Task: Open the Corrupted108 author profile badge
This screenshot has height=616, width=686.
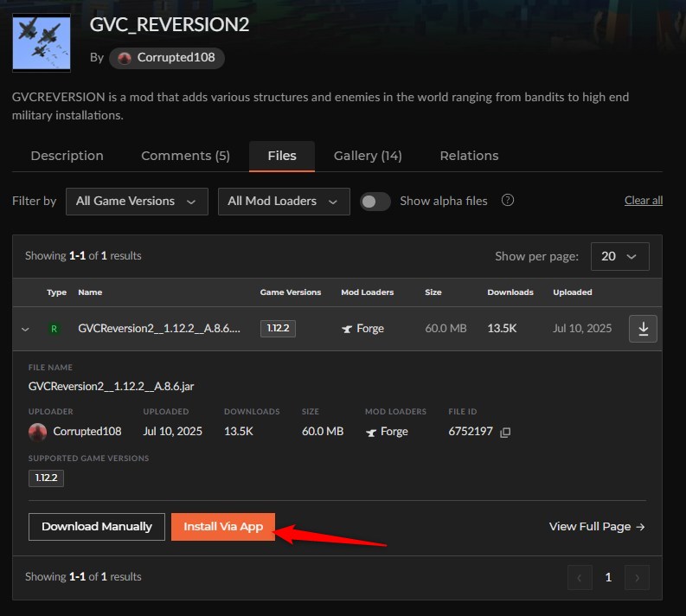Action: click(x=167, y=58)
